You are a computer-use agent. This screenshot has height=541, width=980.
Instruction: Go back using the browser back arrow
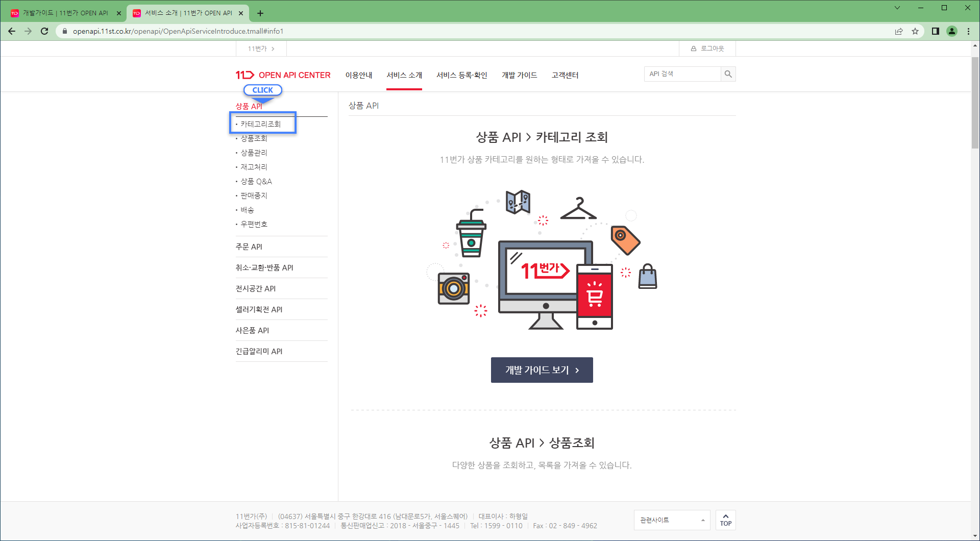pos(12,31)
